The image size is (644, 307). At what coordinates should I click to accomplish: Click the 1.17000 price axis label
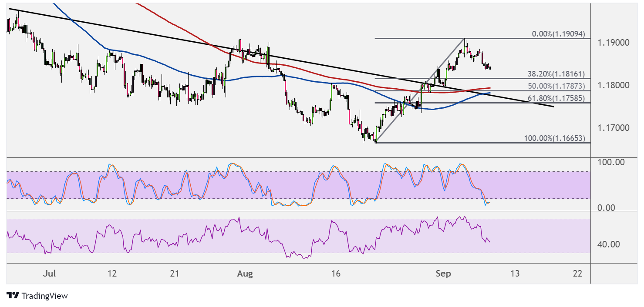(614, 128)
